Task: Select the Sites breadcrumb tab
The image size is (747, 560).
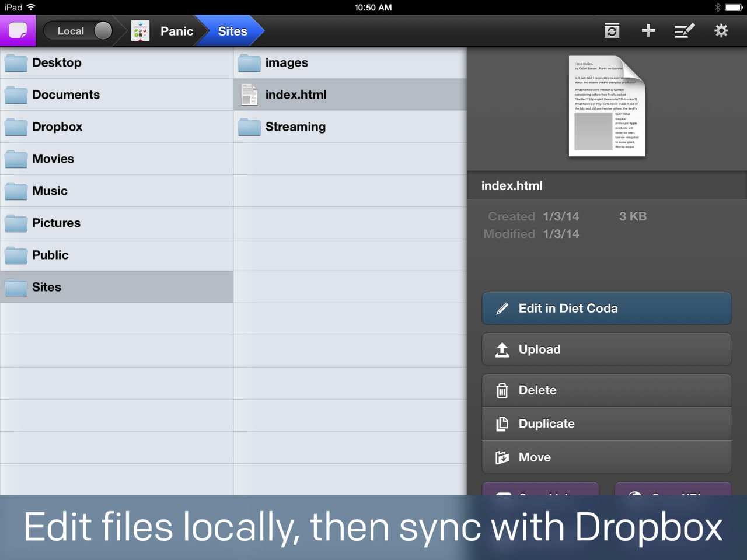Action: click(232, 31)
